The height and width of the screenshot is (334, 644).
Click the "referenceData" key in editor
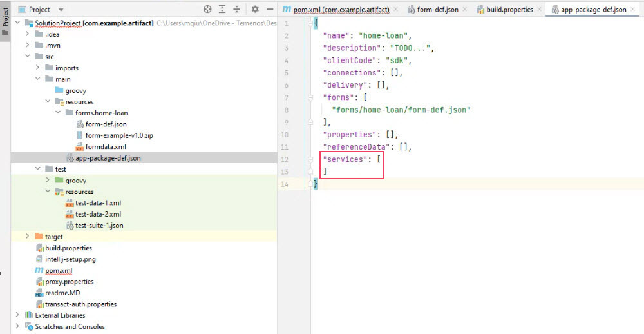click(x=356, y=147)
